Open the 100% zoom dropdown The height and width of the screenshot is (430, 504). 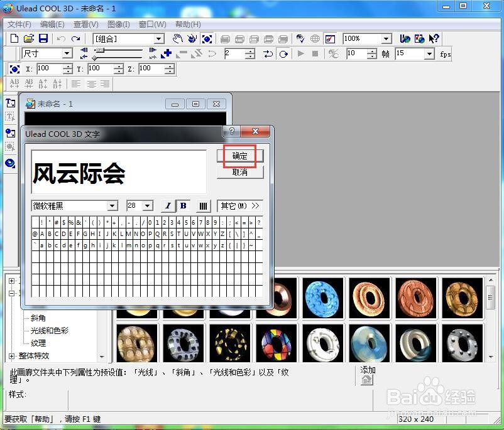point(386,39)
